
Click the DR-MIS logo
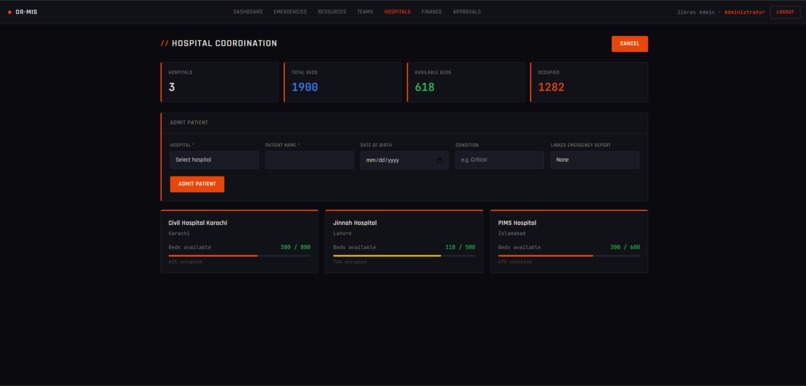point(23,12)
